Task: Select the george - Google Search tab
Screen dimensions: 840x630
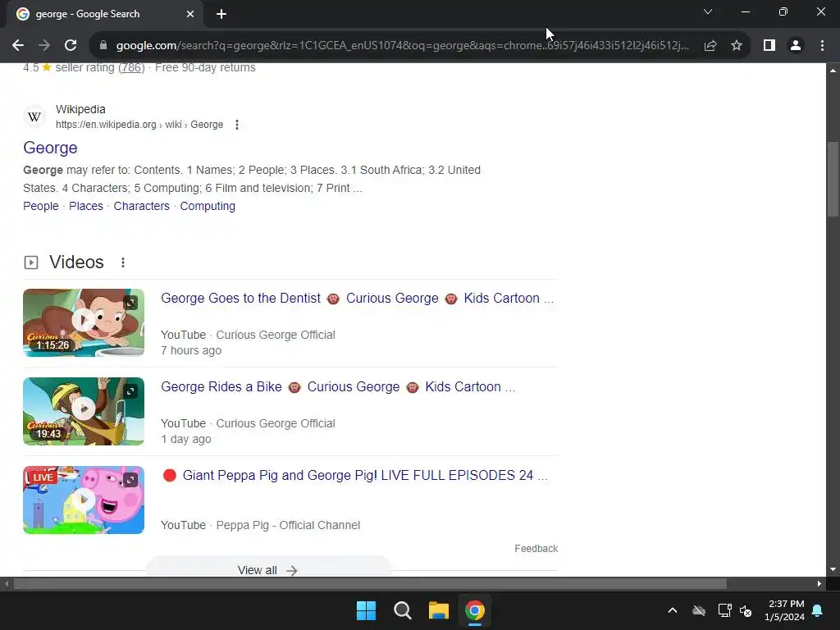Action: click(x=104, y=14)
